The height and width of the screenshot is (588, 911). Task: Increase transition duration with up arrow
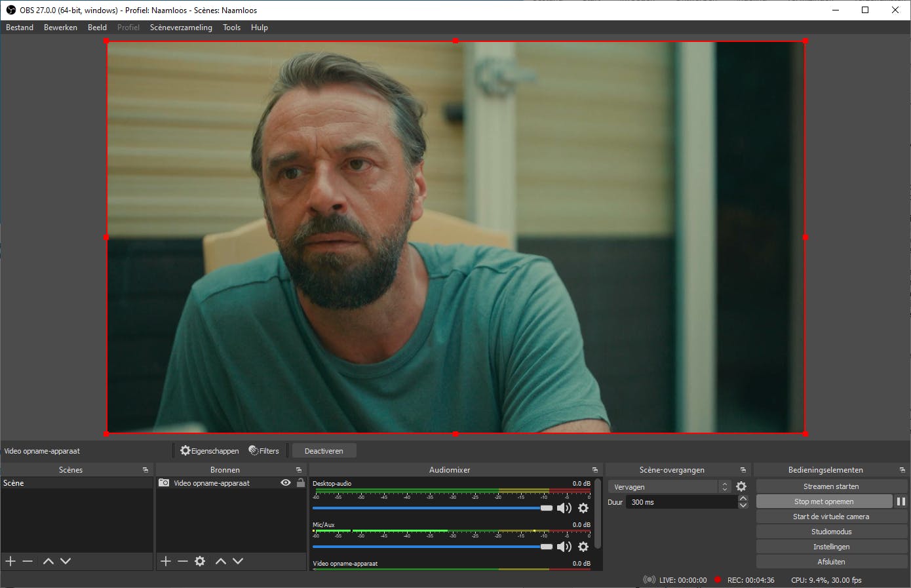(743, 499)
